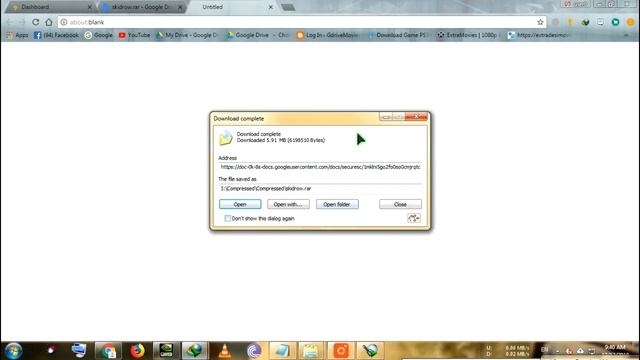Click the orange extension icon at toolbar end

631,22
